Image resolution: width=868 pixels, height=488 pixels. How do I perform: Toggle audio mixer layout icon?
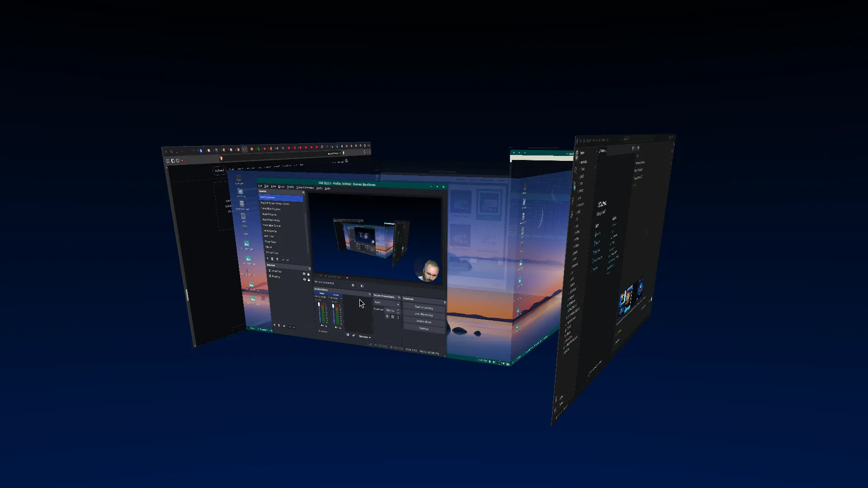pos(348,334)
